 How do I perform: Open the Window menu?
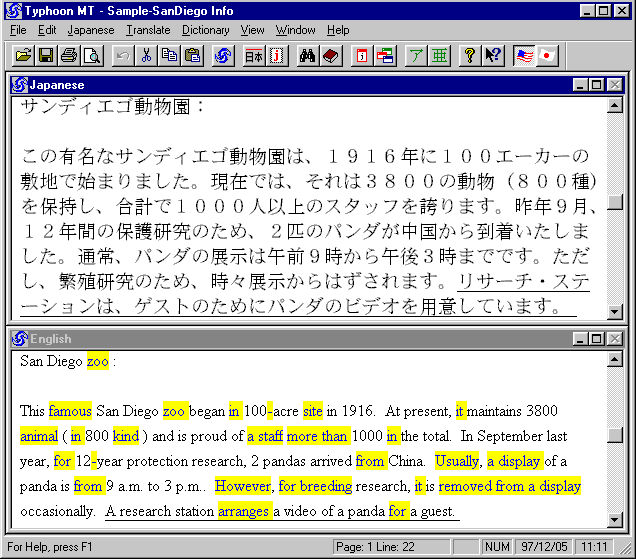[x=295, y=30]
